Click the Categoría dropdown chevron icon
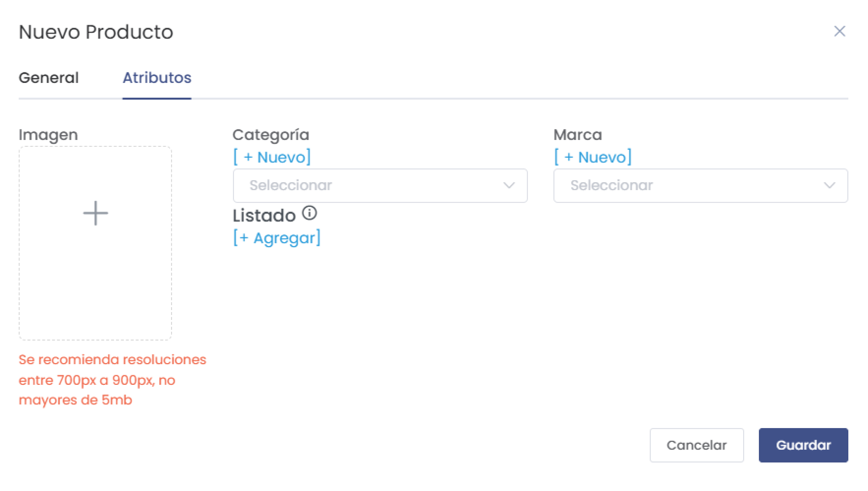This screenshot has width=868, height=491. (509, 185)
